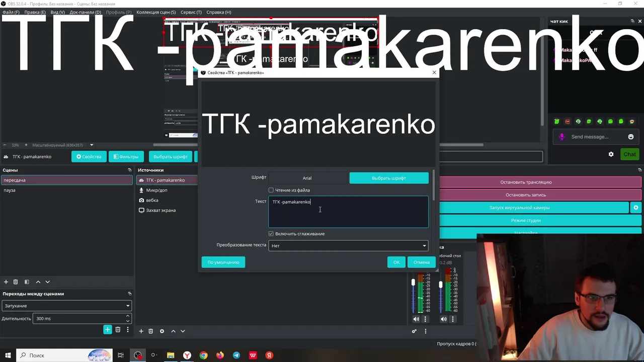Click 'Запуск виртуальной камеры' button

tap(534, 208)
